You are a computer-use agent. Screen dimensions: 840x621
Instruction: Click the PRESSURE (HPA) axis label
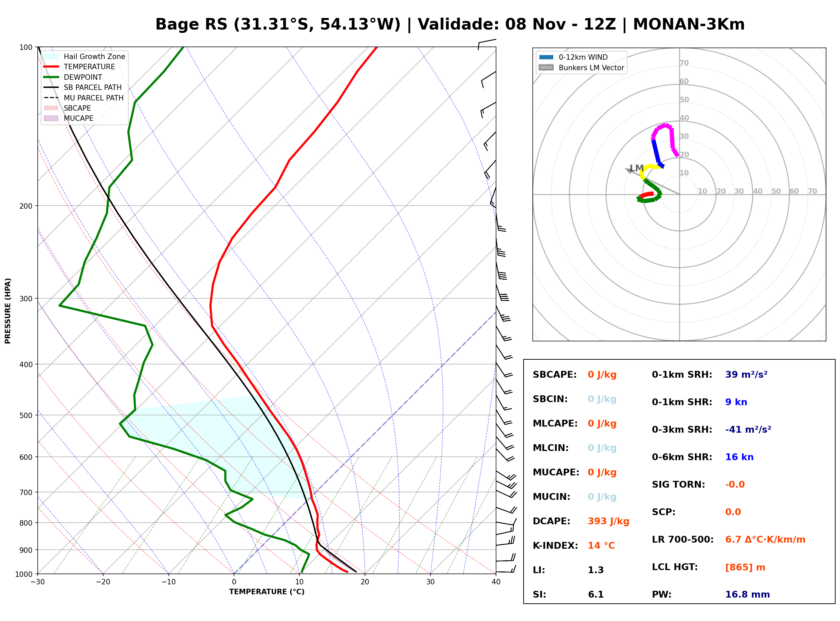[x=8, y=311]
